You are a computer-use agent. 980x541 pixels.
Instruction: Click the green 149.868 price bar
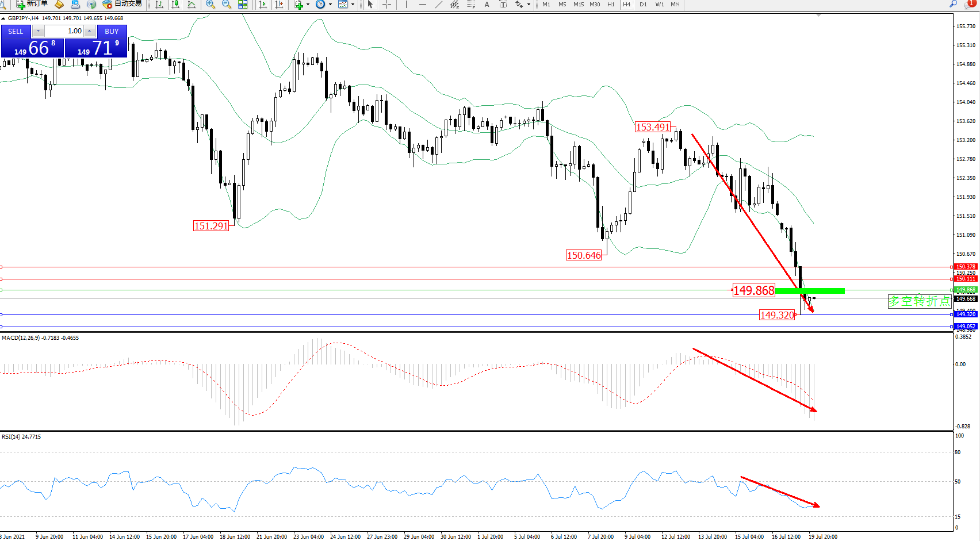coord(810,291)
